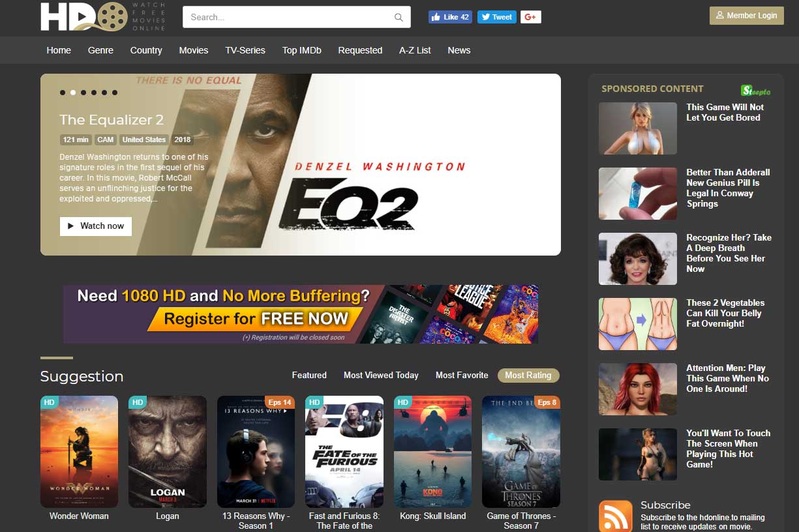Open the 'Better Than Adderall' genius pill ad
The width and height of the screenshot is (799, 532).
[x=728, y=188]
